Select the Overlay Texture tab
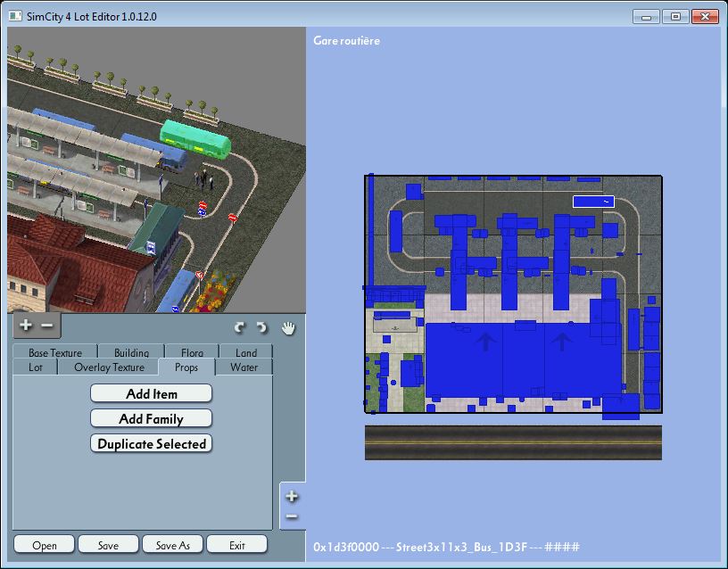 click(x=109, y=367)
